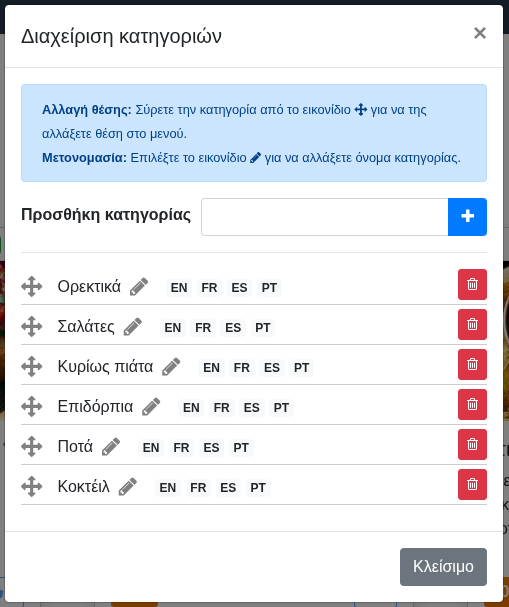The image size is (509, 607).
Task: Select the Επιδόρπια category name
Action: pos(95,406)
